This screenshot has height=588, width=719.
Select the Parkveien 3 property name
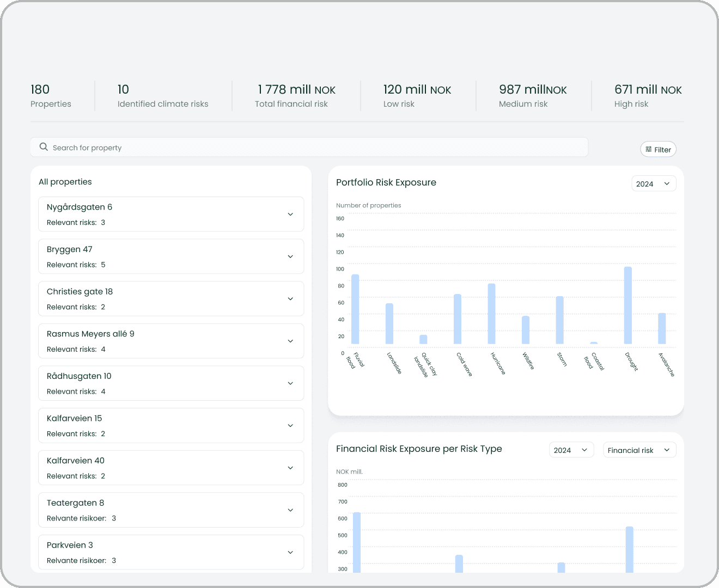pos(70,545)
